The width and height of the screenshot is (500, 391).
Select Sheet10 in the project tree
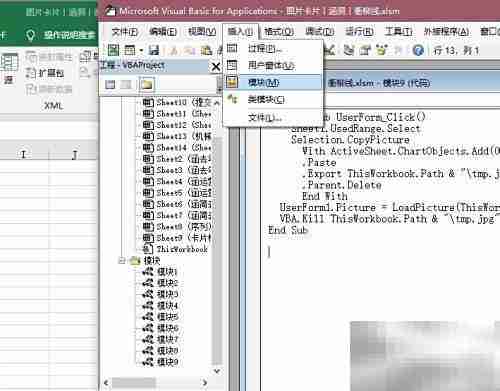[x=177, y=102]
